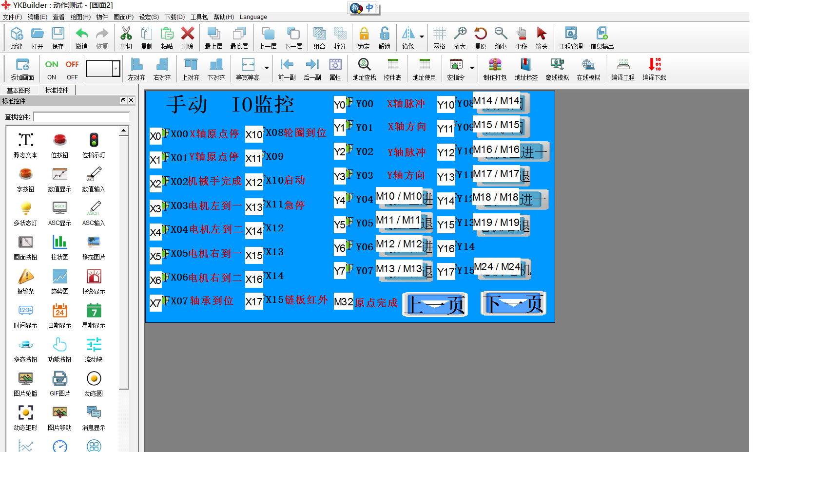
Task: Select 静态文本 static text control
Action: pyautogui.click(x=25, y=145)
